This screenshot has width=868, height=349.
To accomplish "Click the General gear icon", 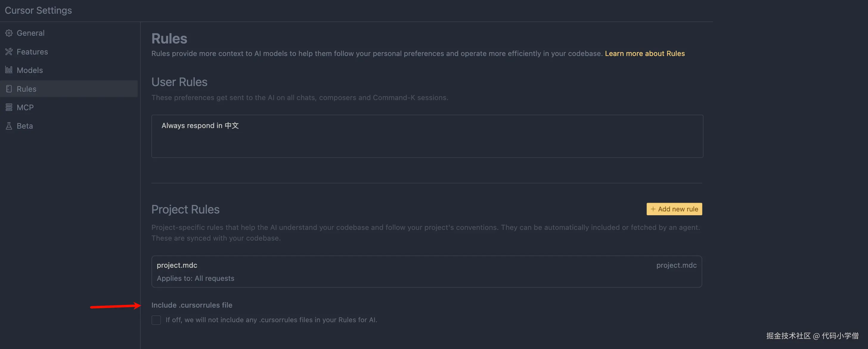I will 9,33.
